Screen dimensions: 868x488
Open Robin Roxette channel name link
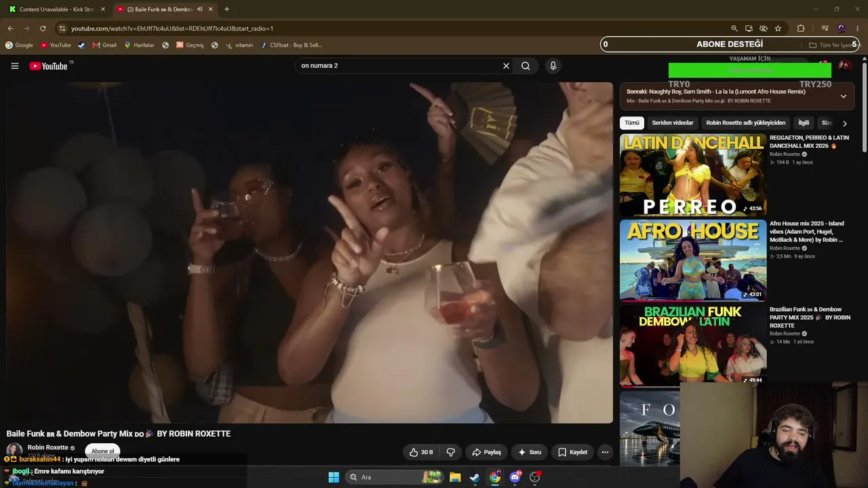[47, 447]
